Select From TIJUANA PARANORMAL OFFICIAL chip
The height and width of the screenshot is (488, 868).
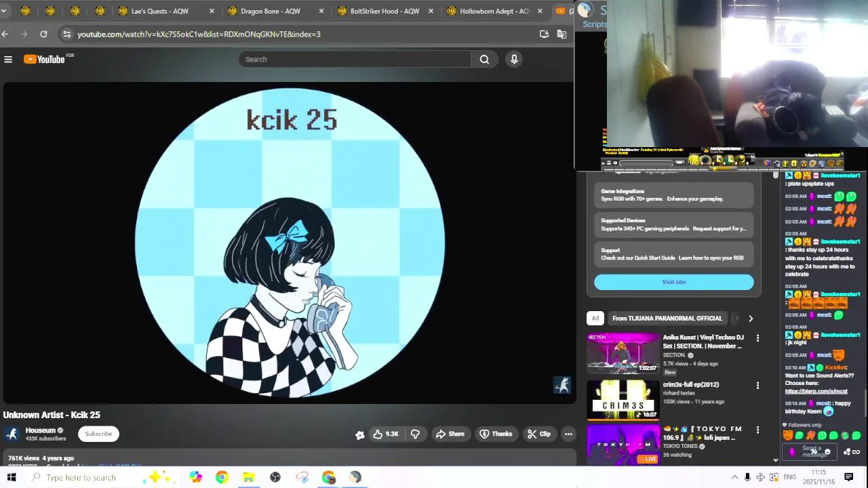point(667,318)
